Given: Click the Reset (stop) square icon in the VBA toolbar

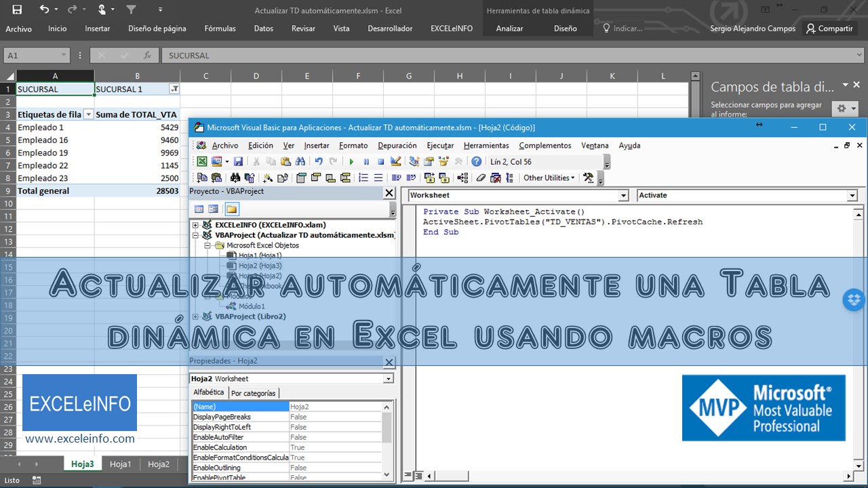Looking at the screenshot, I should [380, 161].
